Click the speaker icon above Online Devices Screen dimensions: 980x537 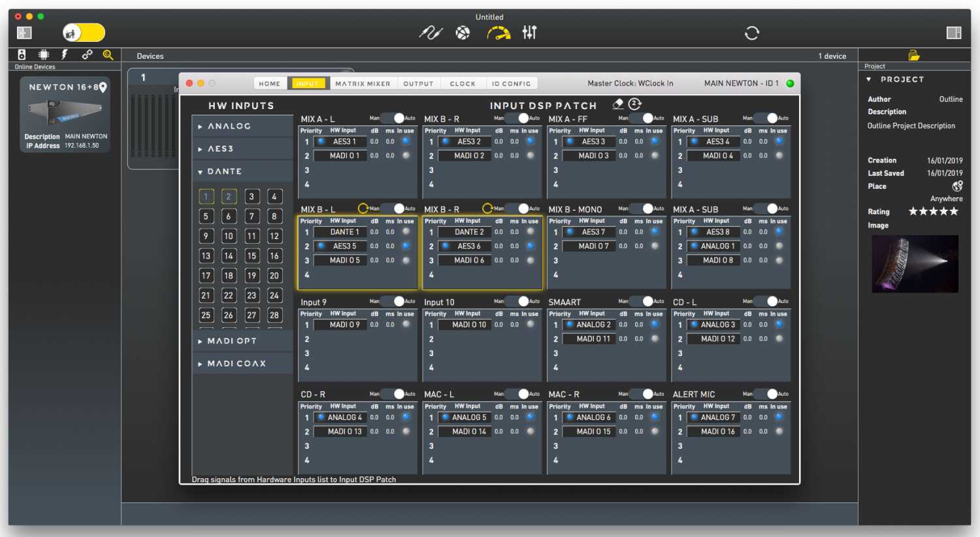click(x=22, y=55)
